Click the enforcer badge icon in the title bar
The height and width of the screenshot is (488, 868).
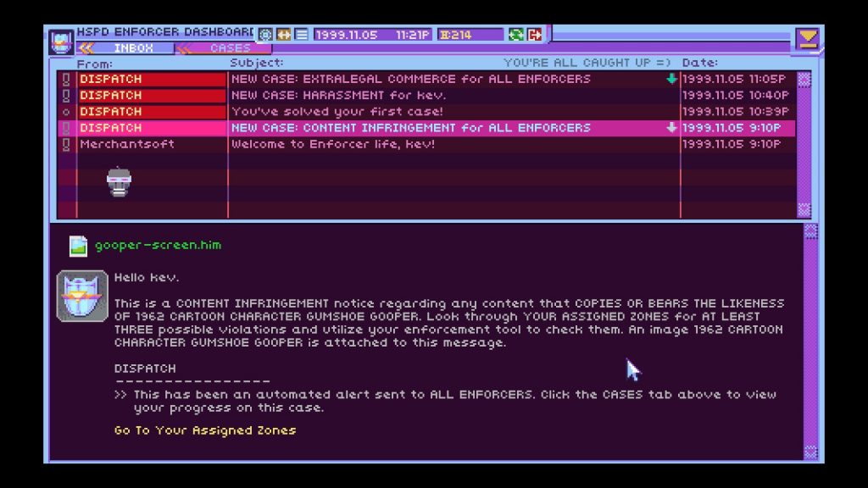click(x=60, y=41)
